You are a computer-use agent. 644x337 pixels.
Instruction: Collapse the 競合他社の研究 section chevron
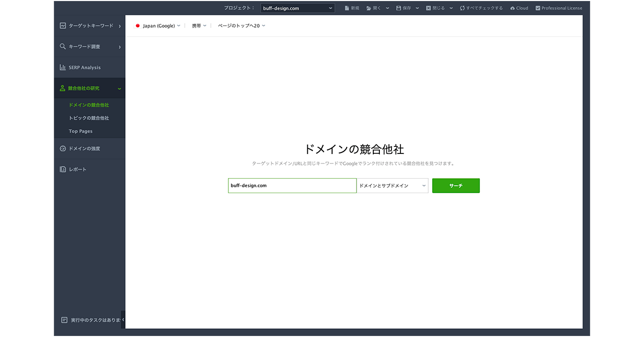click(x=119, y=89)
